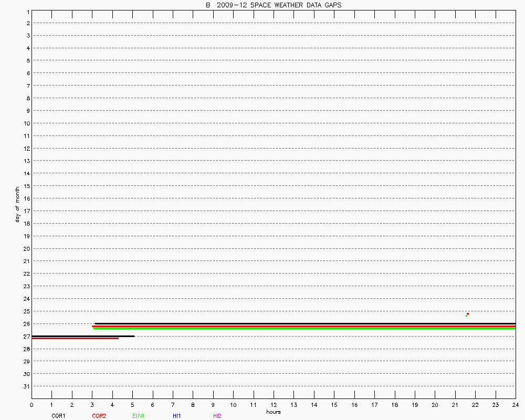Click the COR1 legend label
The image size is (525, 420).
58,416
